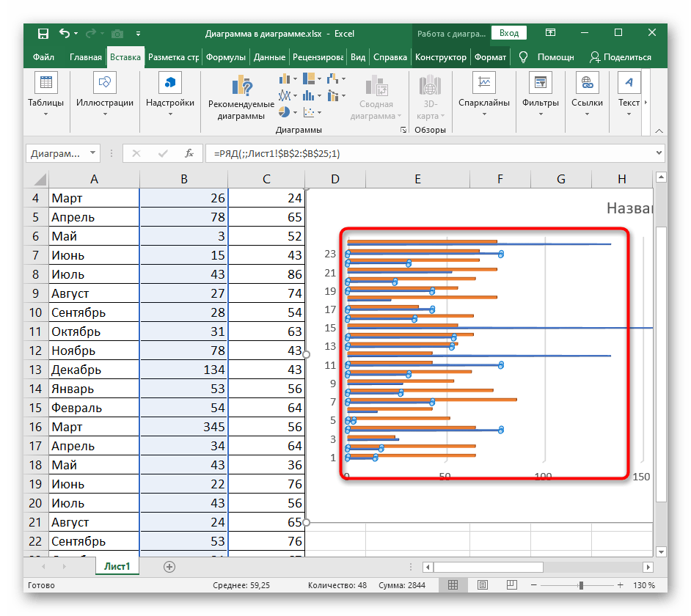This screenshot has height=616, width=691.
Task: Expand the Name Box dropdown
Action: pyautogui.click(x=92, y=153)
